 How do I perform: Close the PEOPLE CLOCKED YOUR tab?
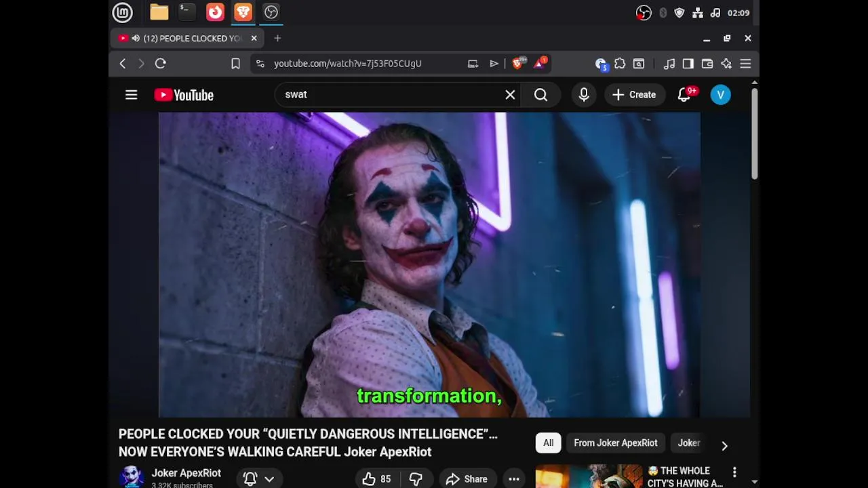pyautogui.click(x=254, y=39)
